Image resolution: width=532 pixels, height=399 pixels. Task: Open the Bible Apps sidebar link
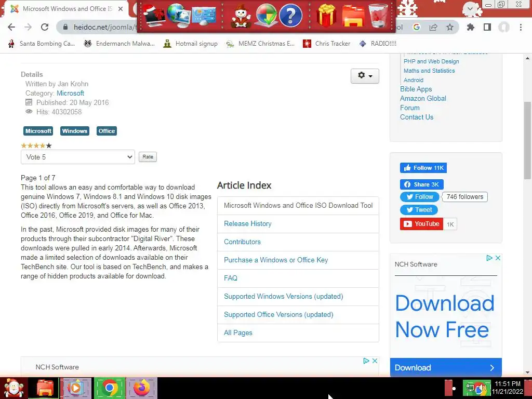(x=416, y=89)
